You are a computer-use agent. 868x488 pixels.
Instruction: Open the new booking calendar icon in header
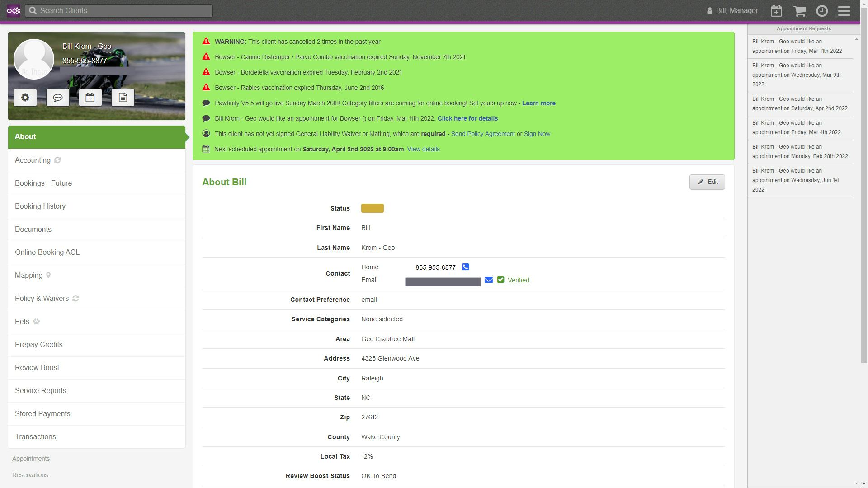pyautogui.click(x=776, y=11)
